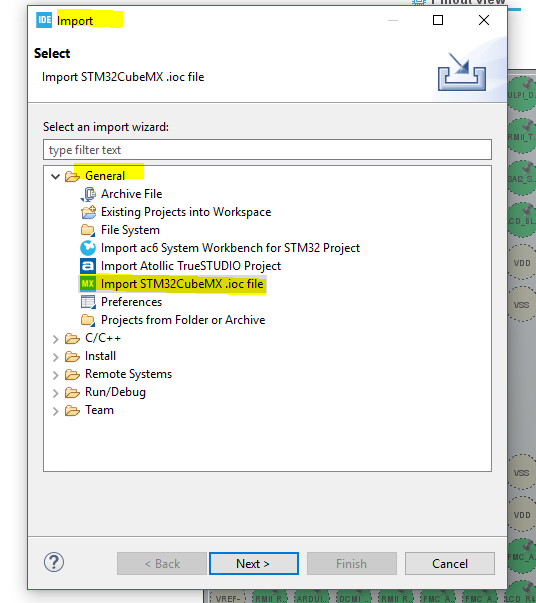Click the Remote Systems folder icon
The image size is (536, 603).
[72, 375]
